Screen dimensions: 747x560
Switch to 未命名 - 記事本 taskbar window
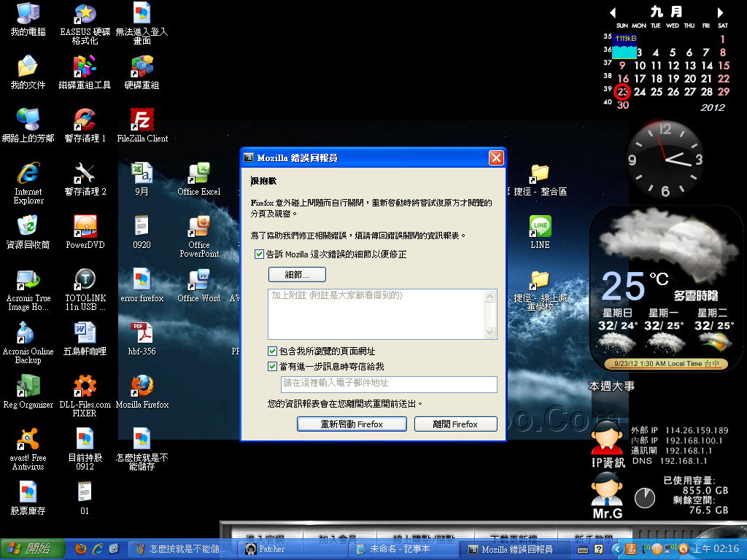(405, 550)
